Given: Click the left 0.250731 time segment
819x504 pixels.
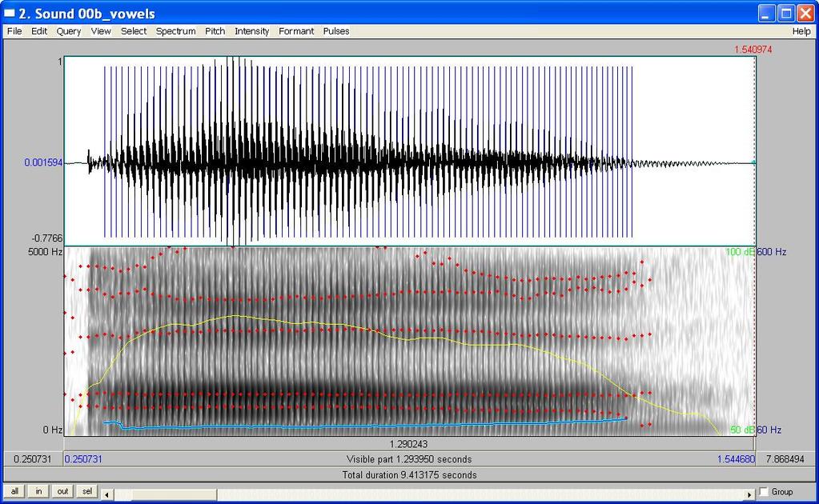Looking at the screenshot, I should 33,459.
